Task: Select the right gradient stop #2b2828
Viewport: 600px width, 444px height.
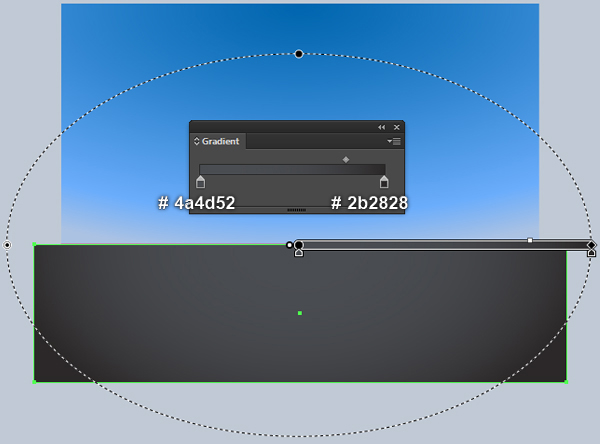Action: tap(384, 182)
